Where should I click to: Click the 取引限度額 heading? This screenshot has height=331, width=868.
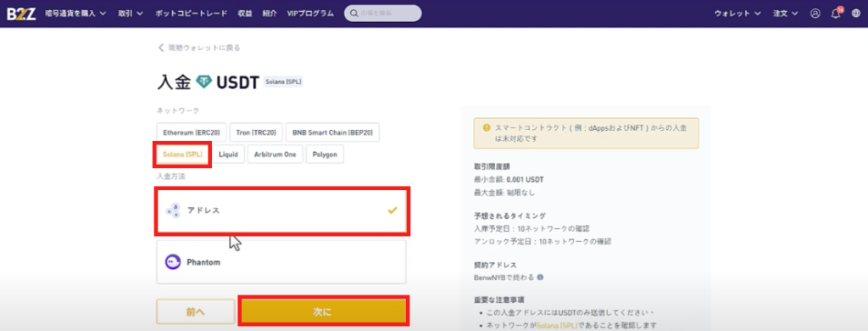(492, 165)
